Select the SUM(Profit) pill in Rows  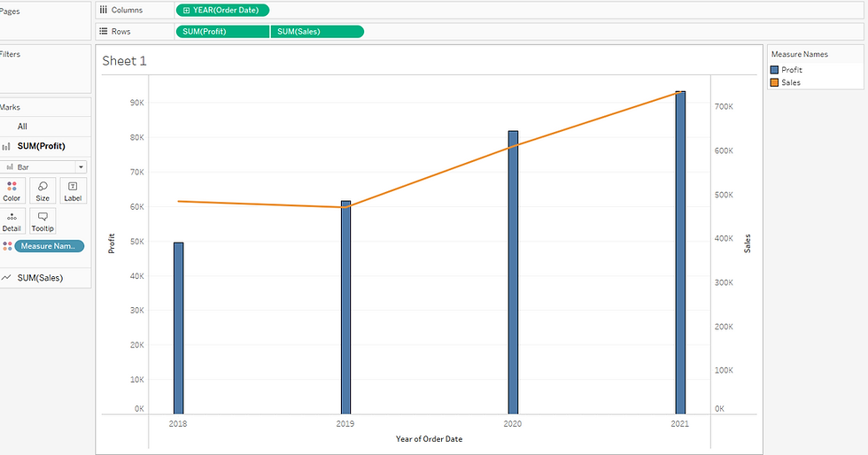coord(222,32)
